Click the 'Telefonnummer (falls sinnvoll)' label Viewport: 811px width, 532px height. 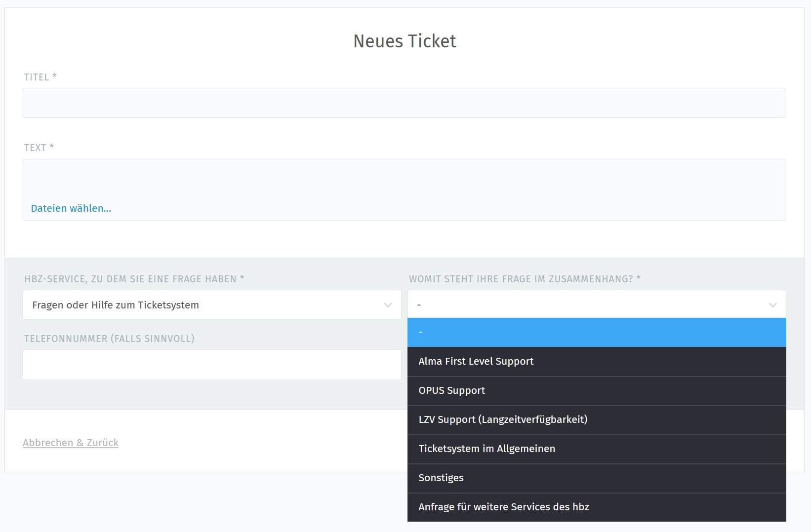point(109,339)
